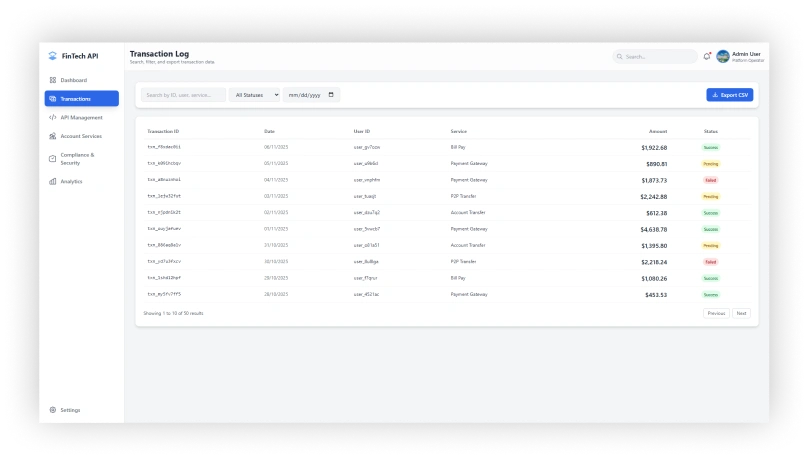Click the $890.81 amount
809x460 pixels.
click(x=657, y=164)
